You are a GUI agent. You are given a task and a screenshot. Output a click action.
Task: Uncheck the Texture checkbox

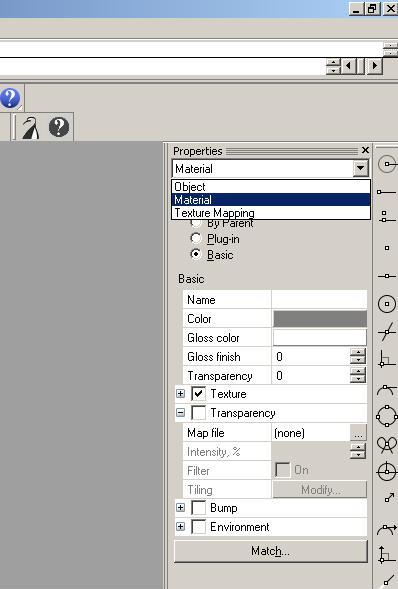click(198, 394)
